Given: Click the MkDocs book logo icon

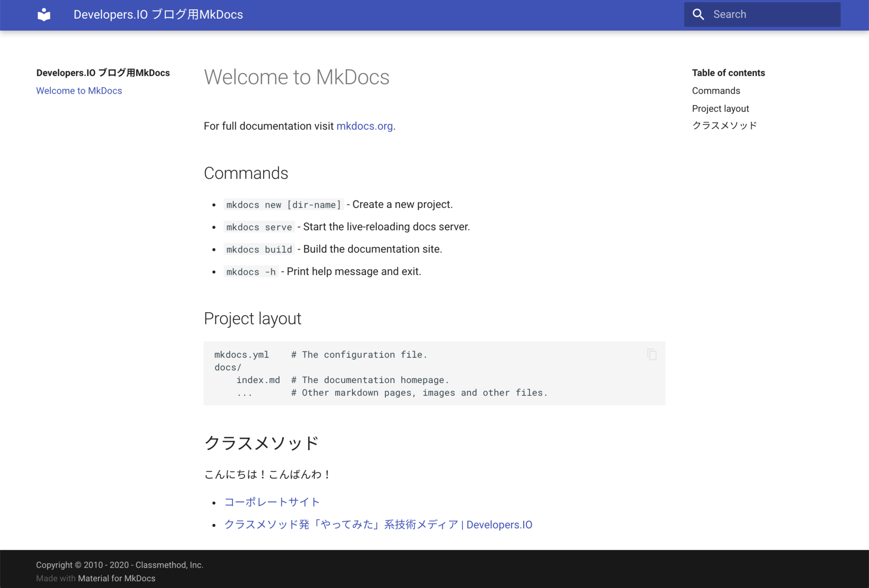Looking at the screenshot, I should point(44,14).
